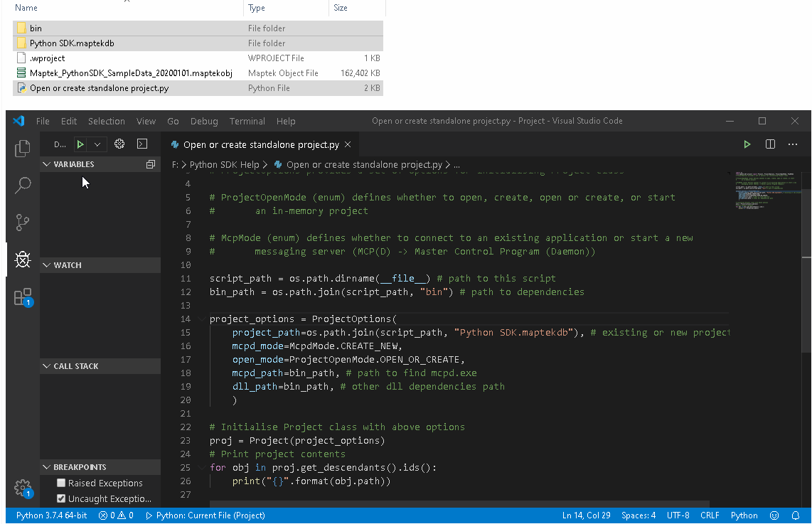Disable Uncaught Exceptions breakpoint checkbox
Image resolution: width=812 pixels, height=524 pixels.
tap(61, 498)
